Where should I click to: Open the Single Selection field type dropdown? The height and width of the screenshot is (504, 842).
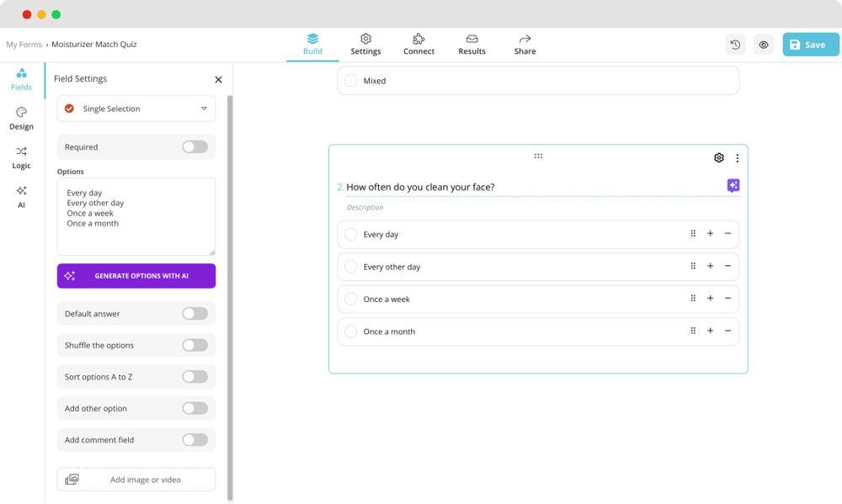pyautogui.click(x=136, y=109)
